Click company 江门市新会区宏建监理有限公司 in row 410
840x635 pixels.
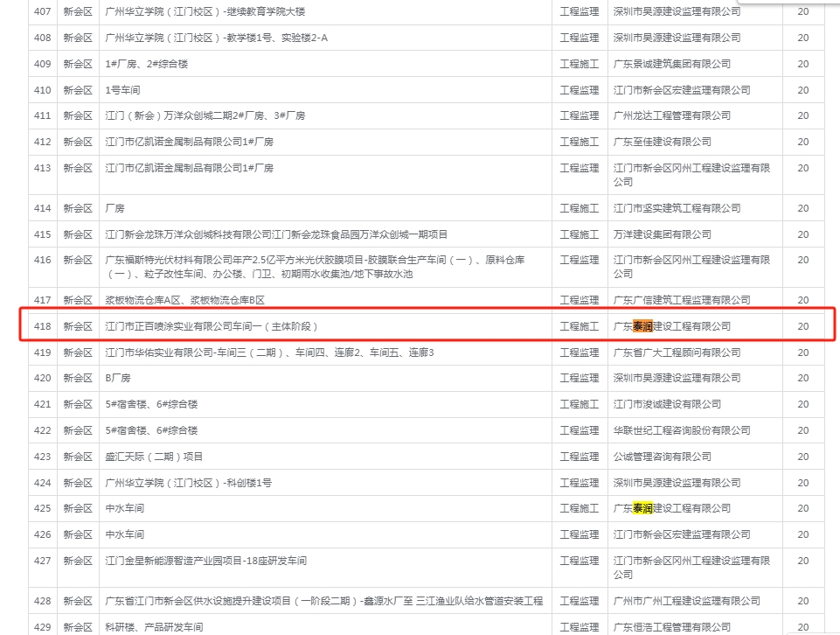point(682,90)
